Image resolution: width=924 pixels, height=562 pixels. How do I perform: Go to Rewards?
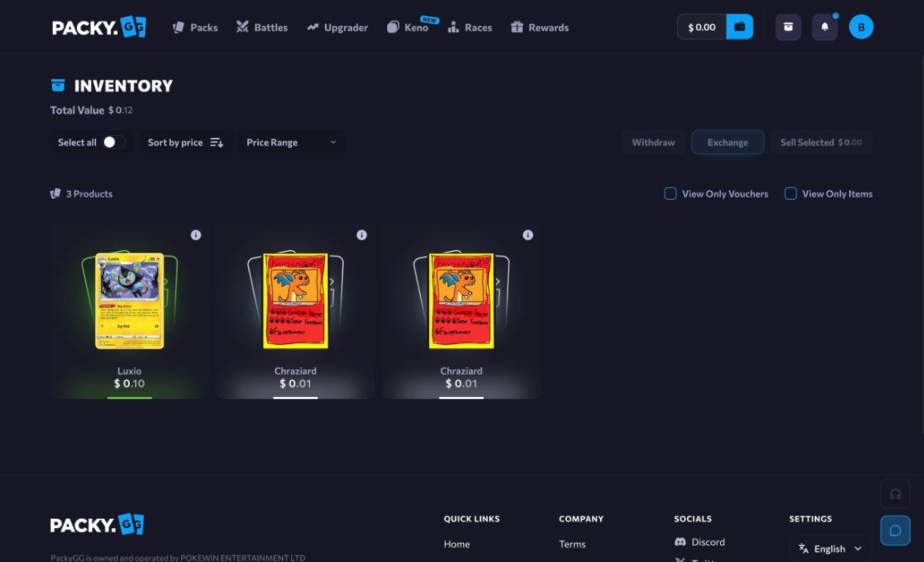[540, 27]
